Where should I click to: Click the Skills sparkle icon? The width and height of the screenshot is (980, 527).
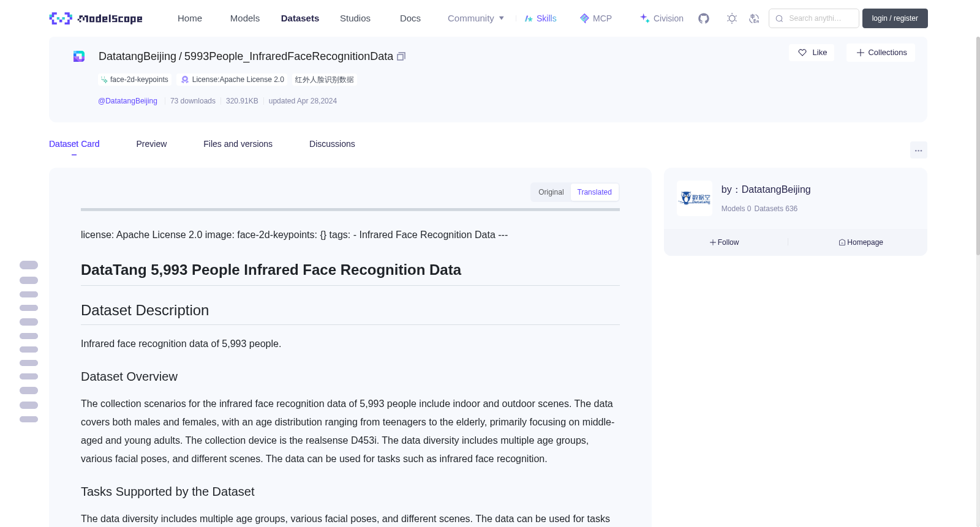coord(529,18)
